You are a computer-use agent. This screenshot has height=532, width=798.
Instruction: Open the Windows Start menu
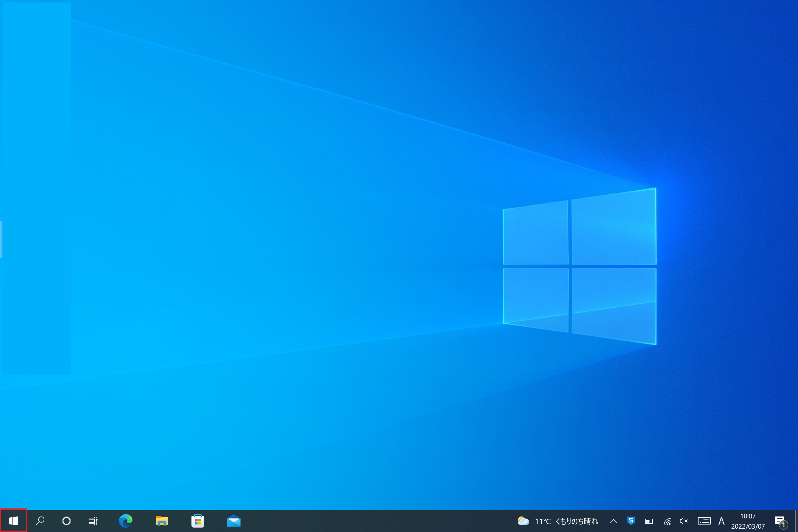point(13,520)
